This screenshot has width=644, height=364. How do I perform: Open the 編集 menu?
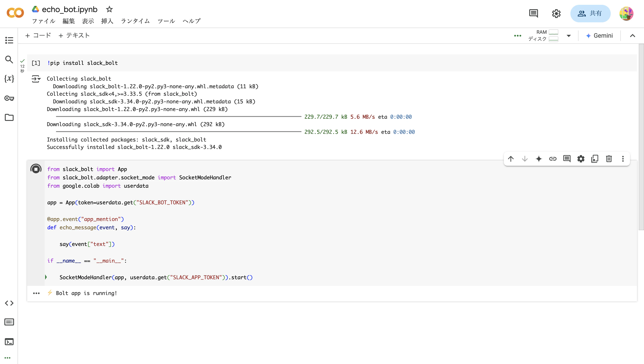pos(69,21)
